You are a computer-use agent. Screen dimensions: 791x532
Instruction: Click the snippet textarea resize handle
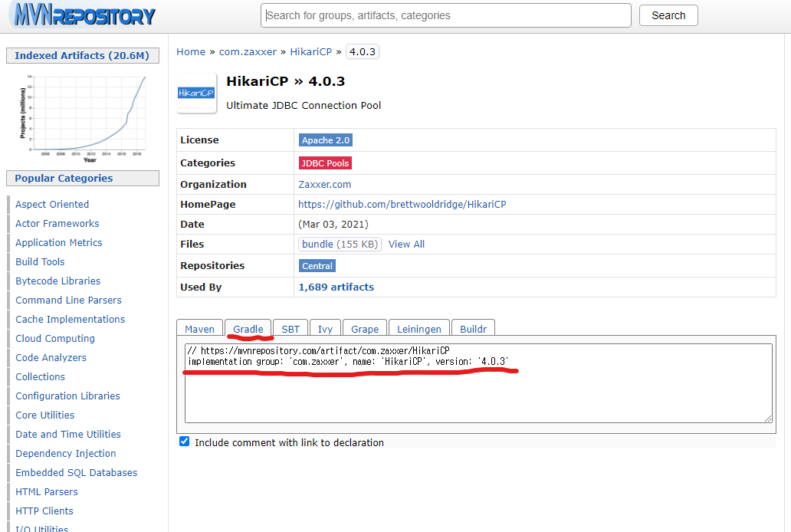[x=768, y=419]
